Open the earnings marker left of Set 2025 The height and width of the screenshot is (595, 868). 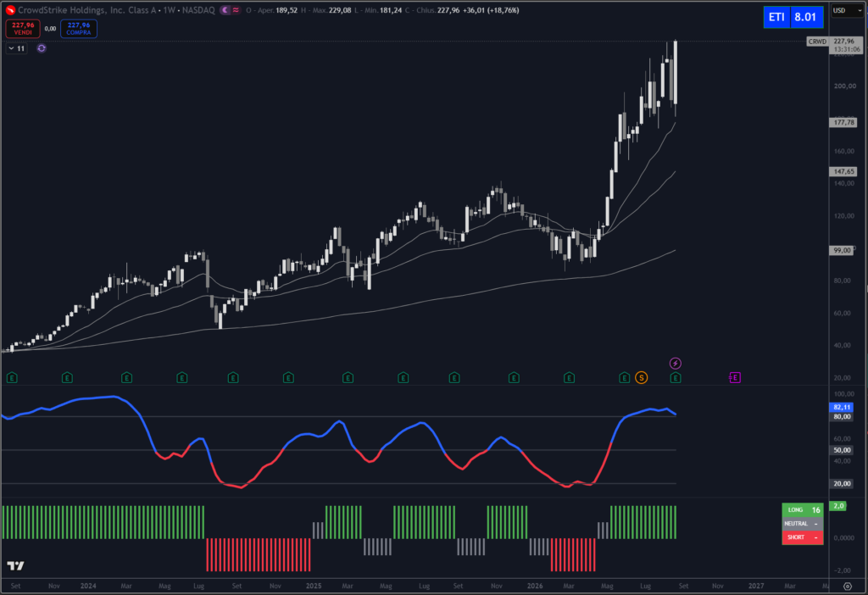coord(454,377)
